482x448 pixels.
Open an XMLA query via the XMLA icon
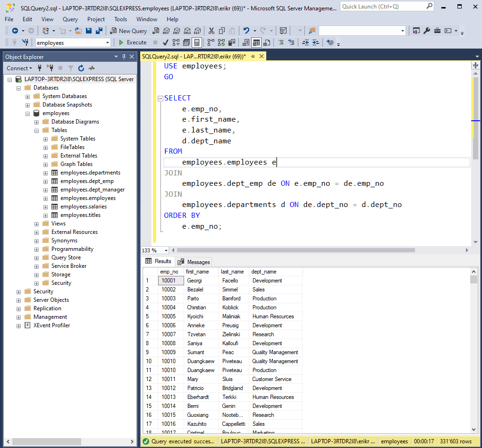[187, 31]
